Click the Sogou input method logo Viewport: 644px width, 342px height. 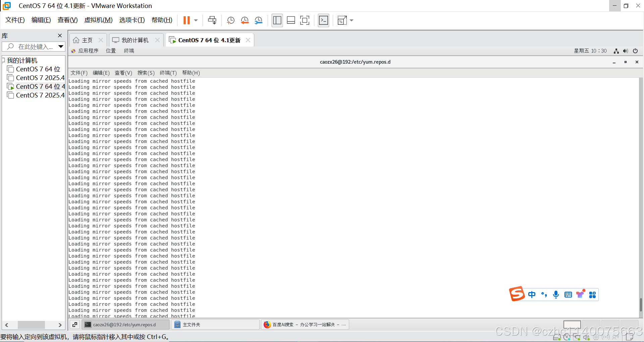click(x=517, y=294)
